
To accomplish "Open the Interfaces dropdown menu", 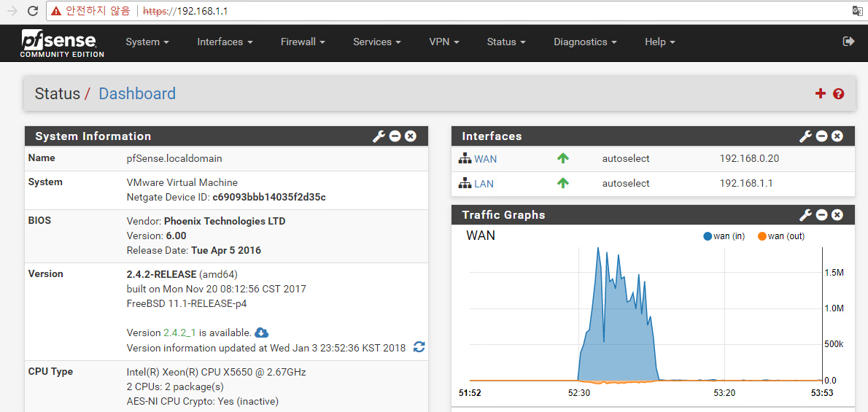I will point(225,42).
